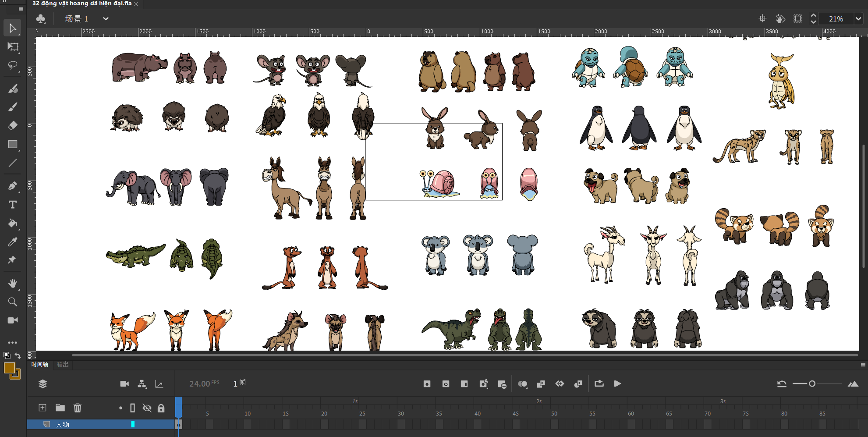Toggle hide all layers eye icon
The height and width of the screenshot is (437, 868).
147,408
